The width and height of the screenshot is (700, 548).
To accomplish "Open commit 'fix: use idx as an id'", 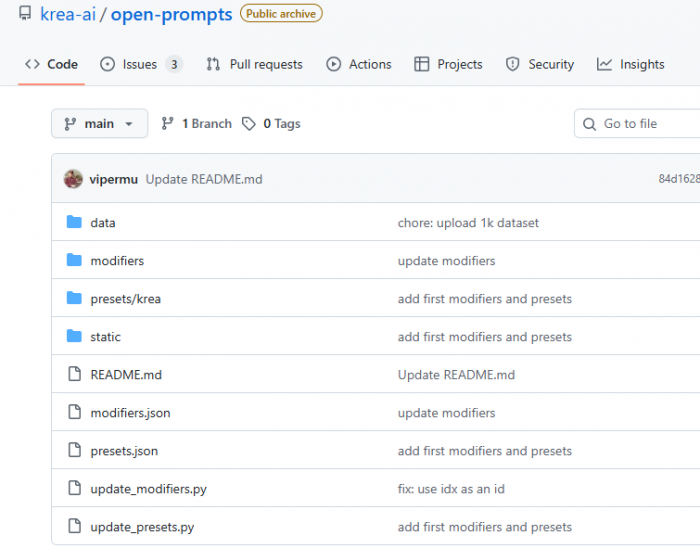I will pos(451,489).
